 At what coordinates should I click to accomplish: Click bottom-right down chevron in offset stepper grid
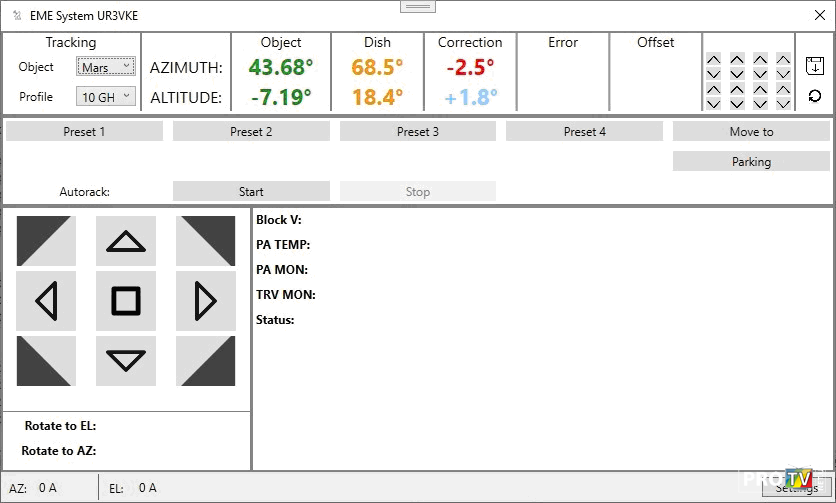pos(783,103)
